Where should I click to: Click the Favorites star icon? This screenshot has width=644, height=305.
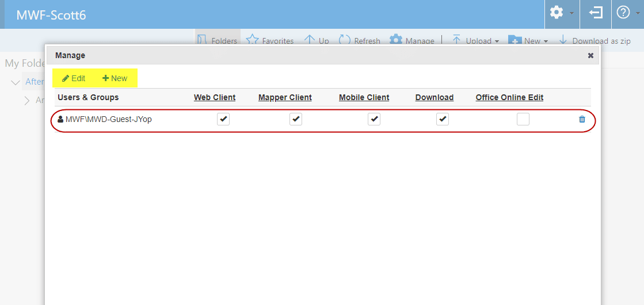252,40
